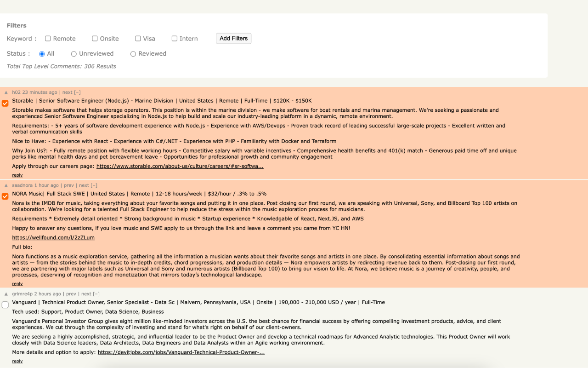The image size is (588, 368).
Task: Reply to the Vanguard job post
Action: tap(17, 361)
